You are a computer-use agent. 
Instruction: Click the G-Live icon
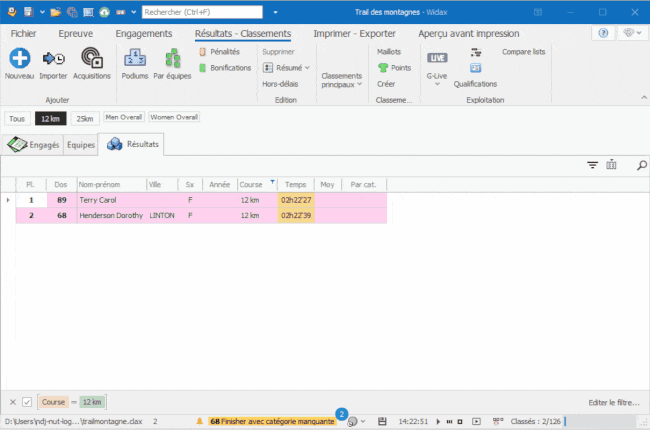437,58
